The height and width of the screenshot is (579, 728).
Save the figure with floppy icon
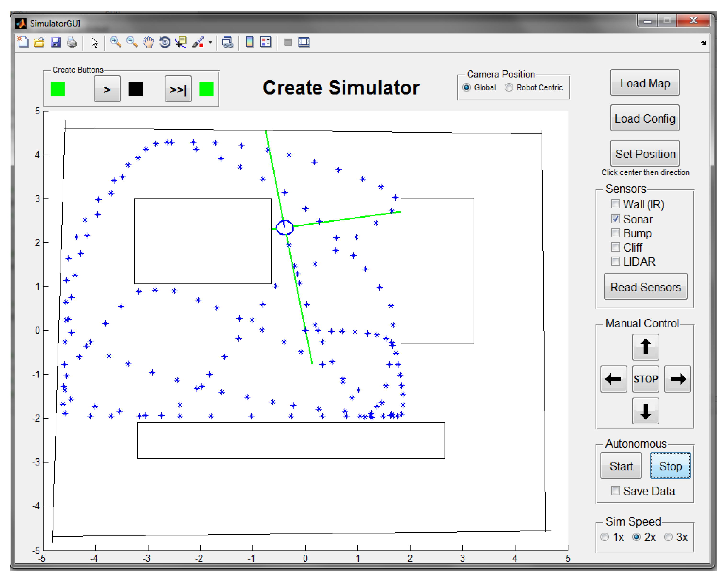tap(55, 42)
